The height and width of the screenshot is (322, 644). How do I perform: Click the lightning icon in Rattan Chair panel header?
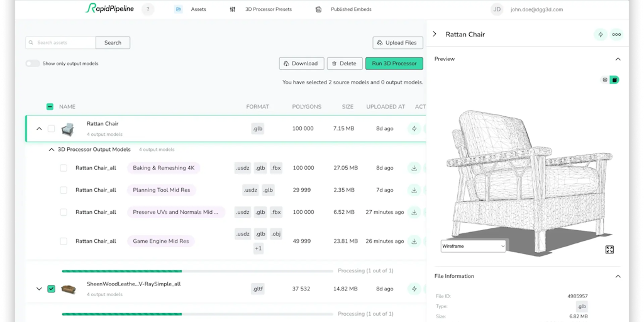coord(600,35)
